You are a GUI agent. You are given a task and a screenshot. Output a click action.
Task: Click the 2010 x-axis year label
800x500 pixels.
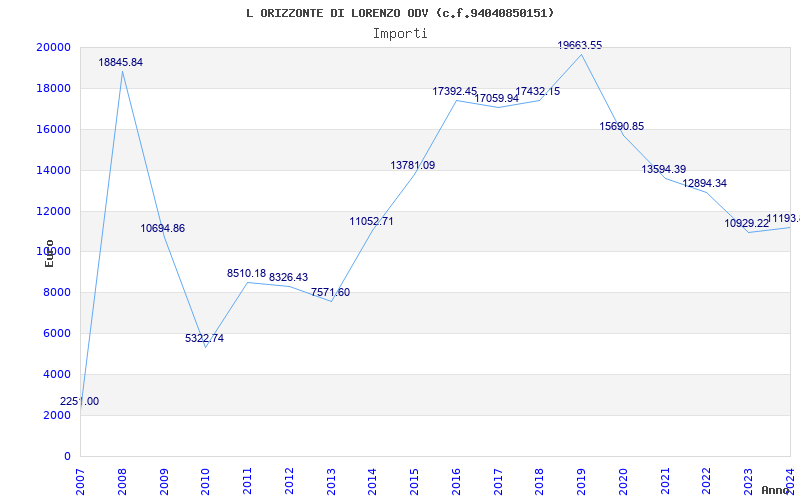(x=206, y=482)
